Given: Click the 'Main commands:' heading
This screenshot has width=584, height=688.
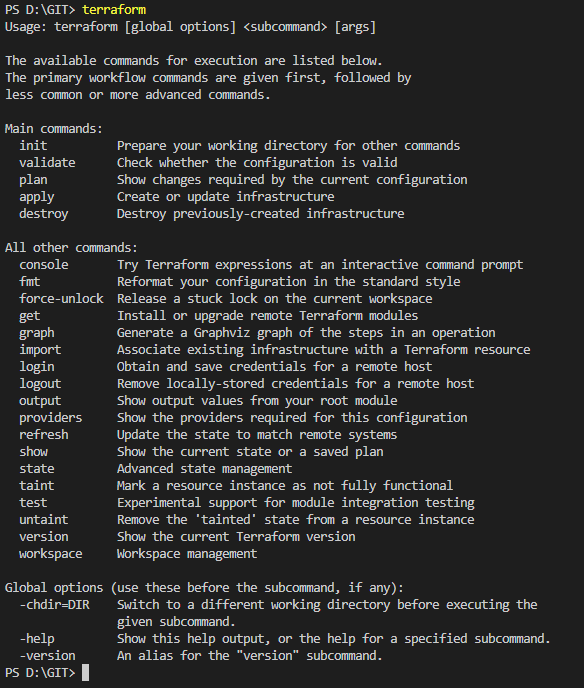Looking at the screenshot, I should (x=54, y=129).
